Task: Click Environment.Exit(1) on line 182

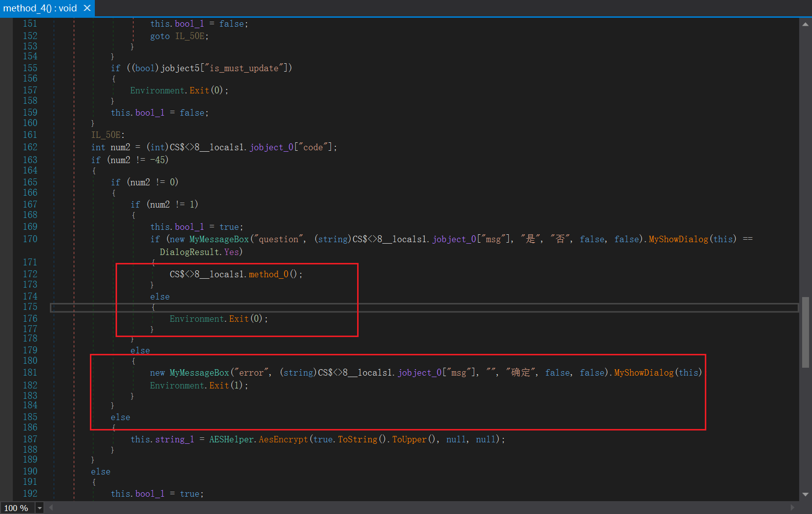Action: click(x=199, y=385)
